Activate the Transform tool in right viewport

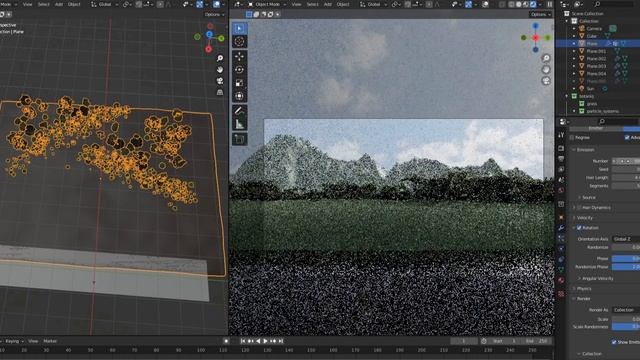240,96
